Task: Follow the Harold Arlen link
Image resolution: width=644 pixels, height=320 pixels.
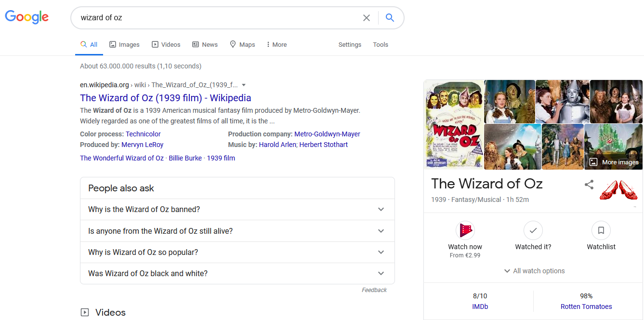Action: tap(278, 145)
